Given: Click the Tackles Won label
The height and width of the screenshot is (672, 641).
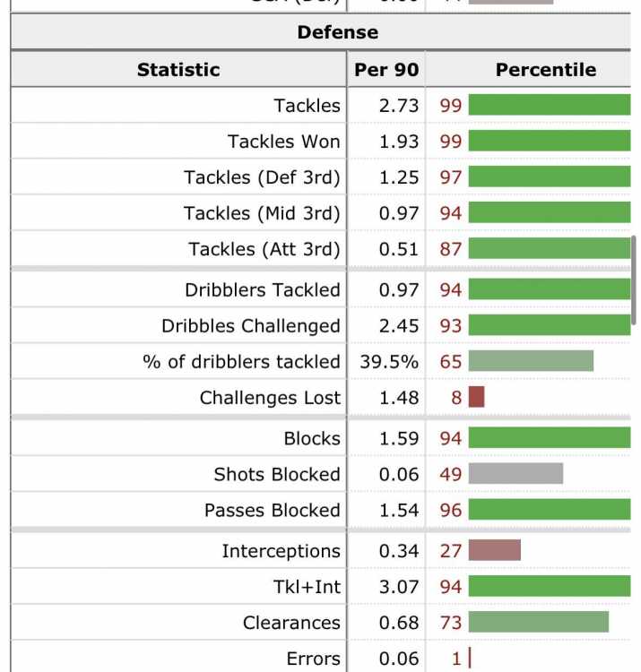Looking at the screenshot, I should click(x=284, y=141).
